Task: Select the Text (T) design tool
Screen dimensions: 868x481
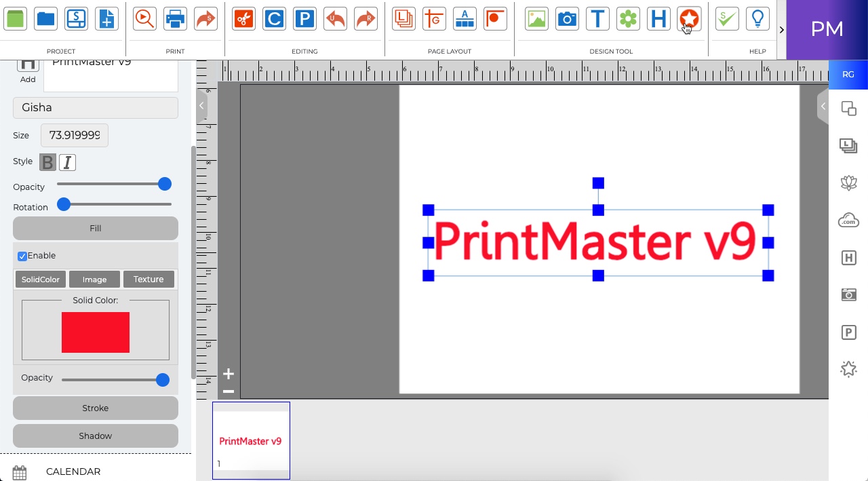Action: point(597,19)
